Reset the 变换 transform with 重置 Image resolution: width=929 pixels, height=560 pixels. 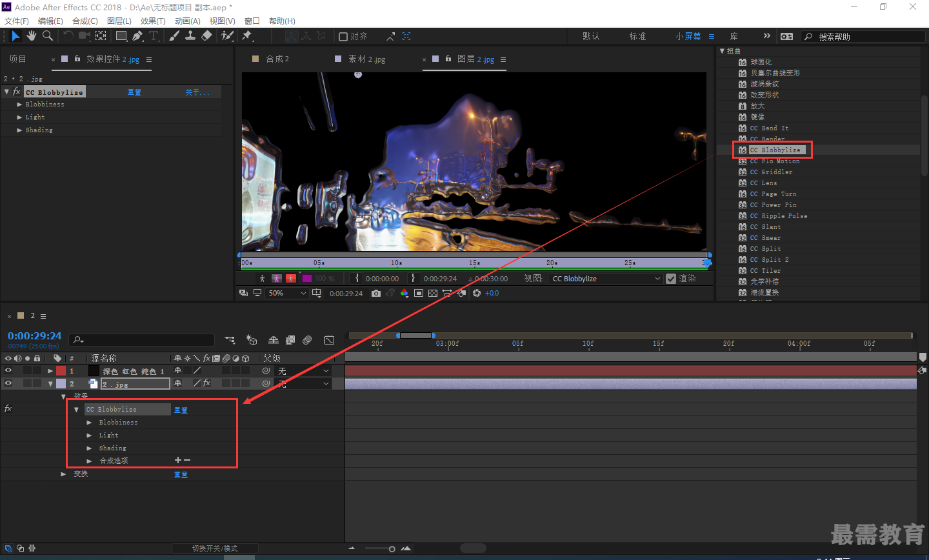181,475
